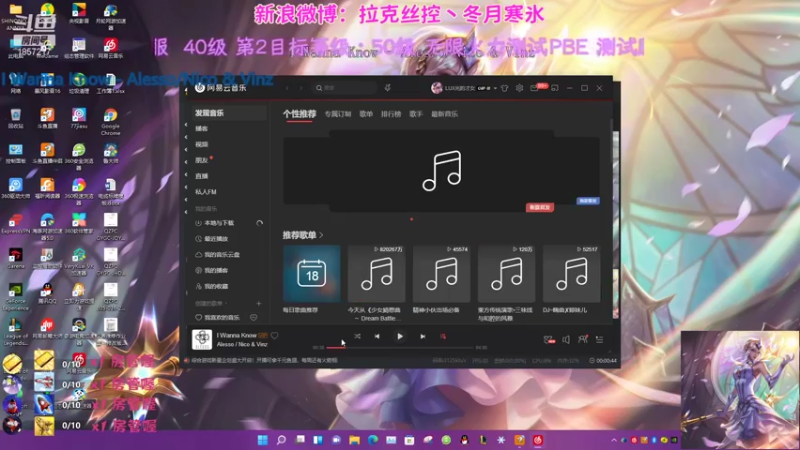Expand the 推荐歌单 section arrow

point(321,235)
